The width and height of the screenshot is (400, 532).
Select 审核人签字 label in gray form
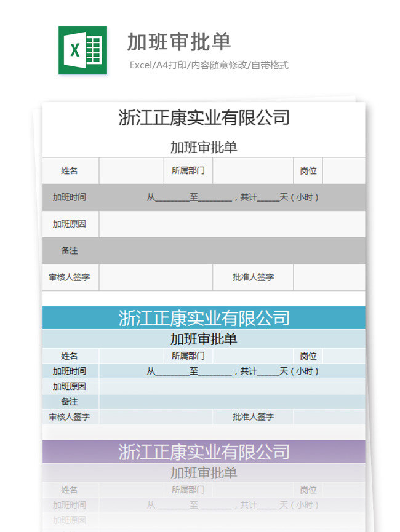[71, 277]
